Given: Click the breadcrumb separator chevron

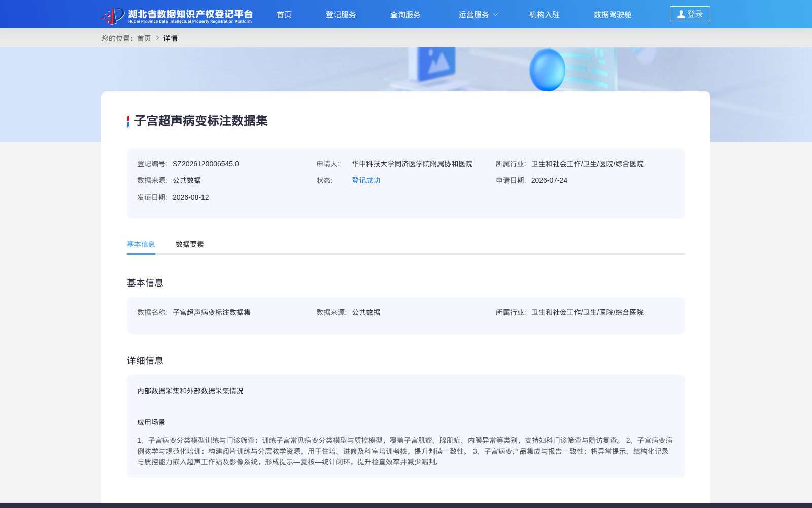Looking at the screenshot, I should (x=157, y=38).
